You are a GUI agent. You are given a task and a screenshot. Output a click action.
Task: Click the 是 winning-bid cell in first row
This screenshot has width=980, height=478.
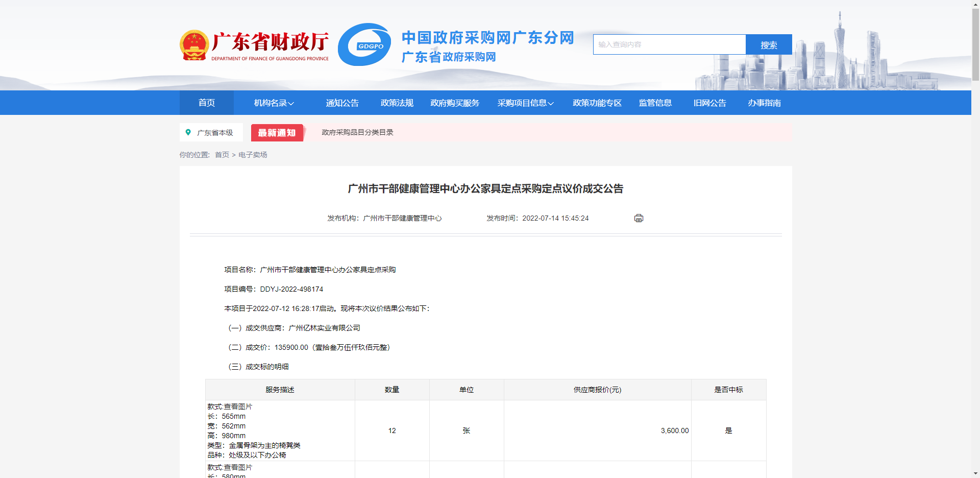point(729,431)
